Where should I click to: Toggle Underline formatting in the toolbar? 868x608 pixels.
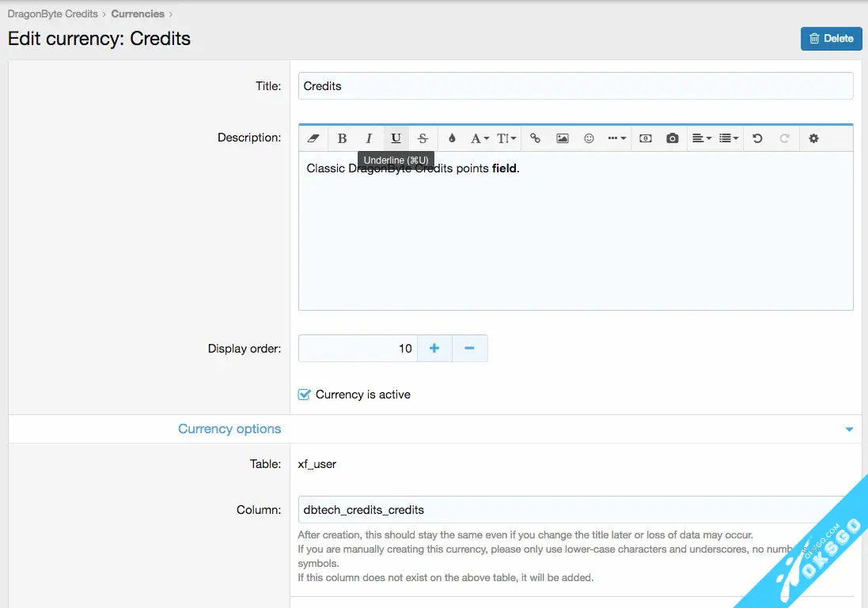tap(396, 138)
